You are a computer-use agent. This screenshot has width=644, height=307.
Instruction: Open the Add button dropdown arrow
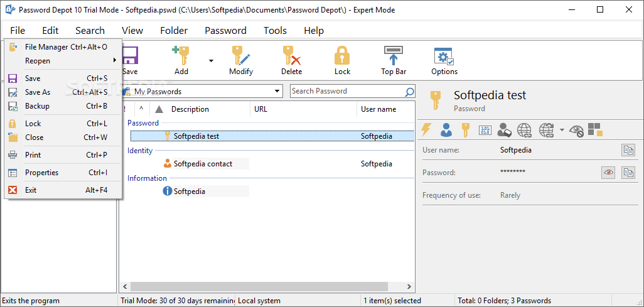(x=211, y=61)
